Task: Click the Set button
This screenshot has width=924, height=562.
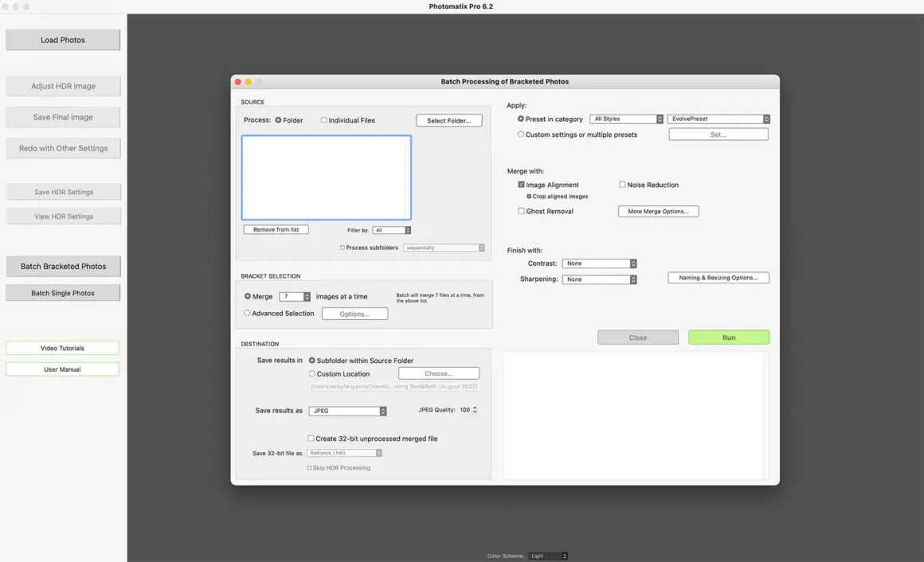Action: (718, 135)
